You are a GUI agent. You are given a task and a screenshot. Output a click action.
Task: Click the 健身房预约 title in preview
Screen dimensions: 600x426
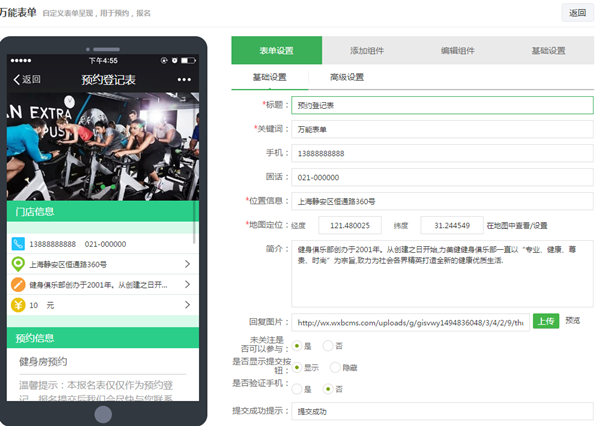click(43, 362)
